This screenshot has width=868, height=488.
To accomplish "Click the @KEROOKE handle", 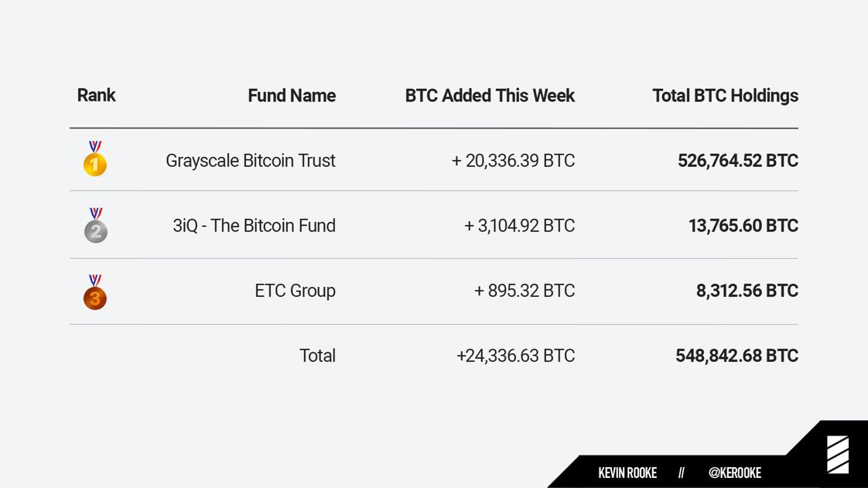I will click(735, 473).
